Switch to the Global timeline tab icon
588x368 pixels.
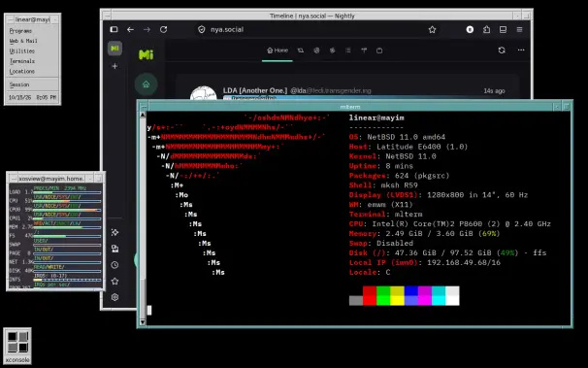coord(332,50)
